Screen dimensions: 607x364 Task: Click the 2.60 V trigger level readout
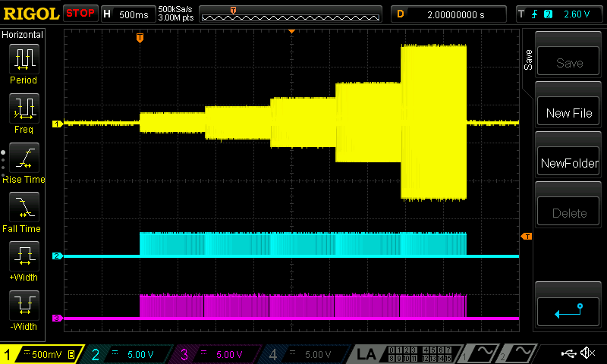pyautogui.click(x=577, y=14)
